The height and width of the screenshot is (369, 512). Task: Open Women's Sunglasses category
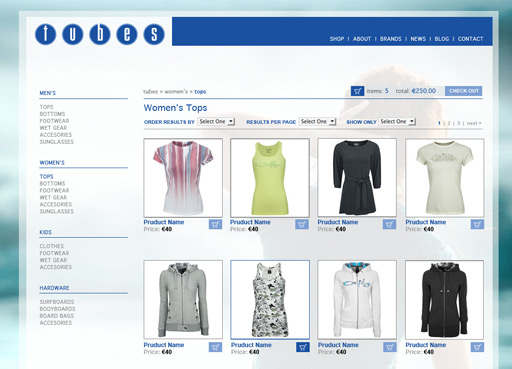click(x=57, y=212)
